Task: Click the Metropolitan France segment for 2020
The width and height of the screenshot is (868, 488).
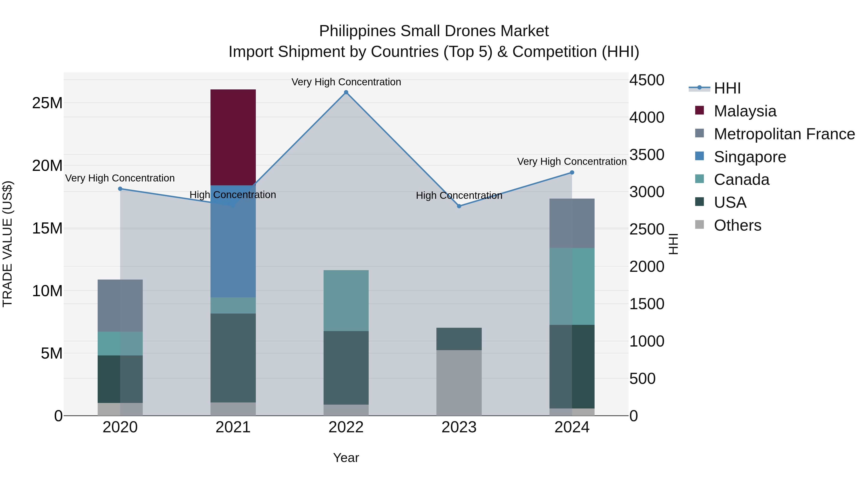Action: point(120,306)
